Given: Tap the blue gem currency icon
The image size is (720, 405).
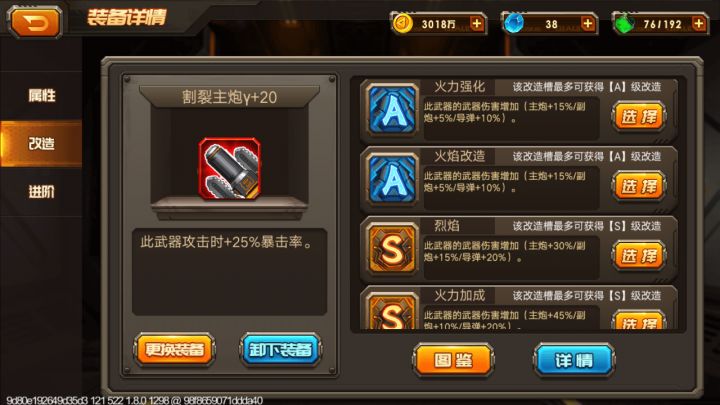Looking at the screenshot, I should click(513, 23).
